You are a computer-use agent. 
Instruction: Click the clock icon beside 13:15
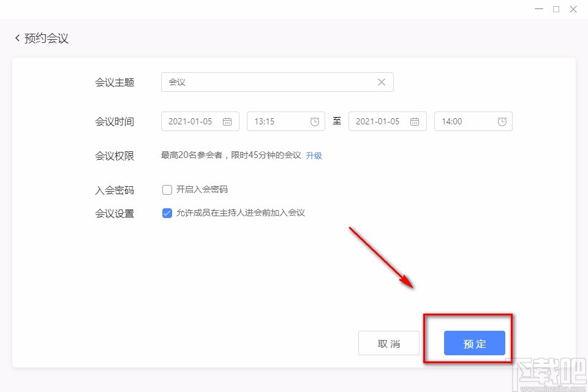tap(315, 121)
